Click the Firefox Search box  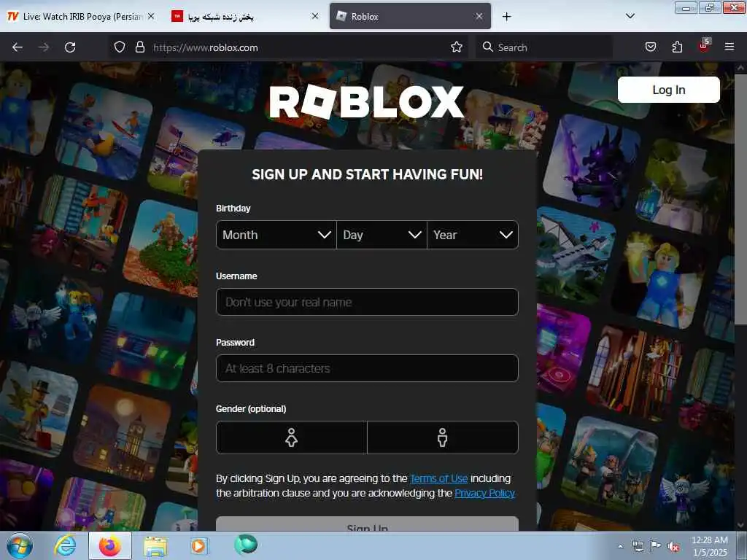(x=543, y=47)
